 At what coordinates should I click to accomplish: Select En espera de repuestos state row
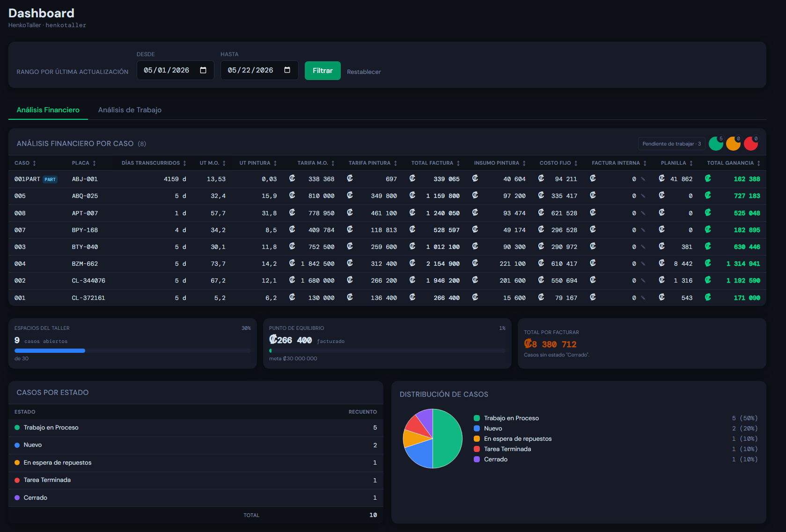[196, 463]
